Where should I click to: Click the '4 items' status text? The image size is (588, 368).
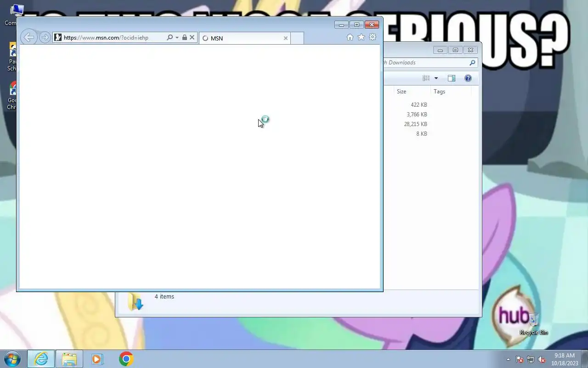164,297
